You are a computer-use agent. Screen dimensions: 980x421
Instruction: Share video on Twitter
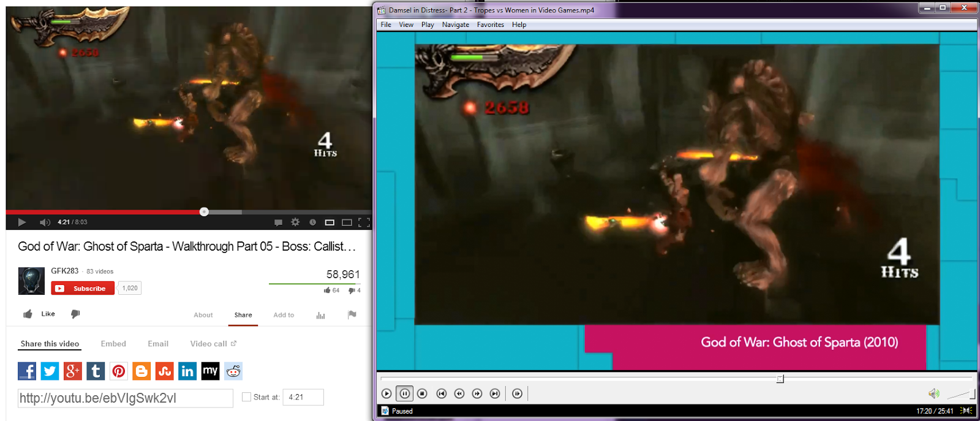pos(50,371)
